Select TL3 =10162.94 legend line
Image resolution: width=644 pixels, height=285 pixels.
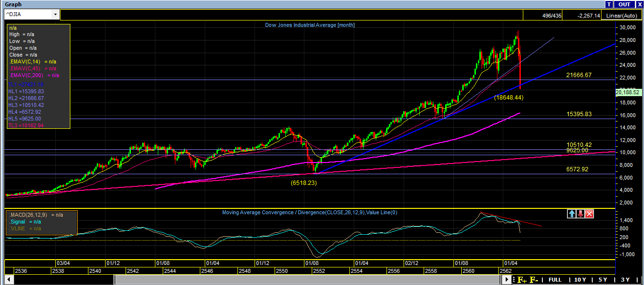(26, 125)
